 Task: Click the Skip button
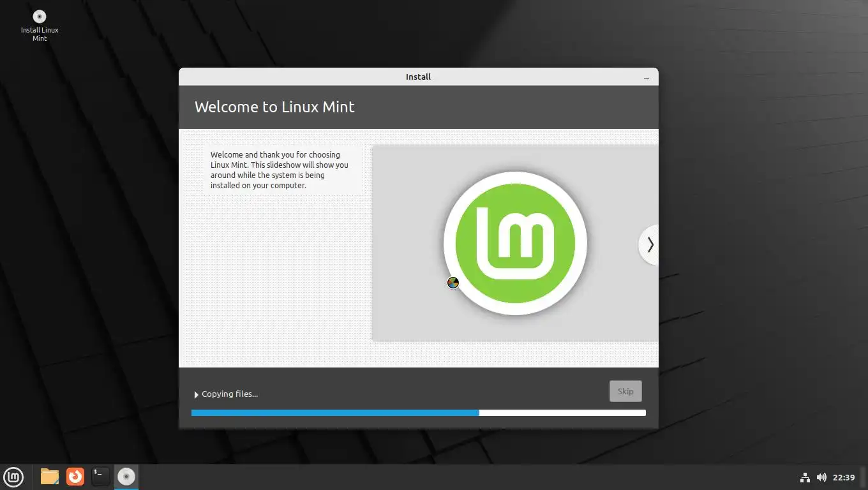[x=625, y=391]
